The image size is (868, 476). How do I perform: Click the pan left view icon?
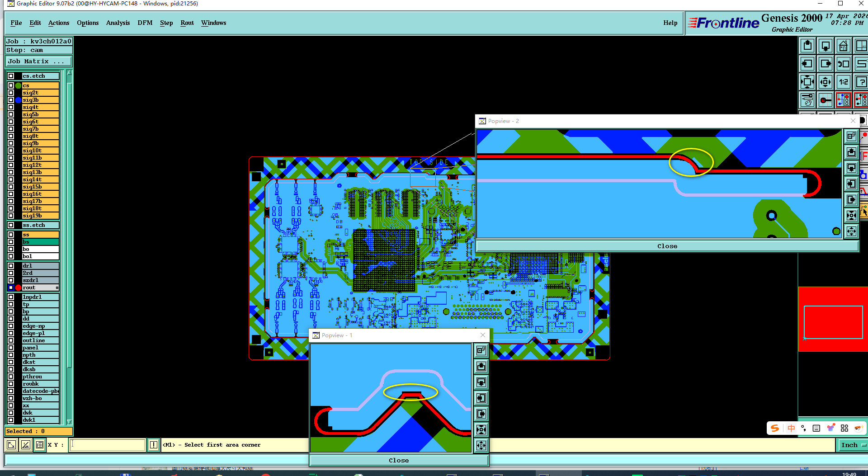click(x=807, y=64)
